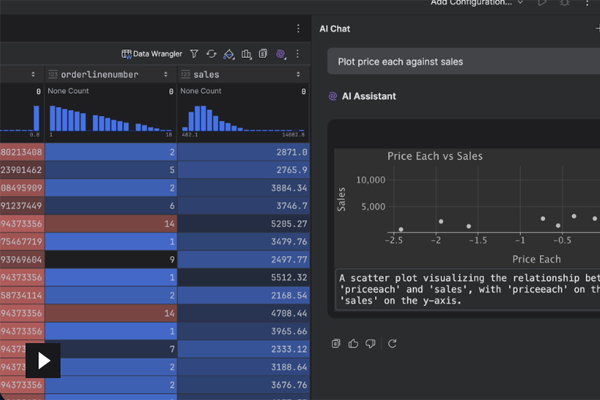Open the editor pane kebab menu
The height and width of the screenshot is (400, 600).
coord(298,29)
